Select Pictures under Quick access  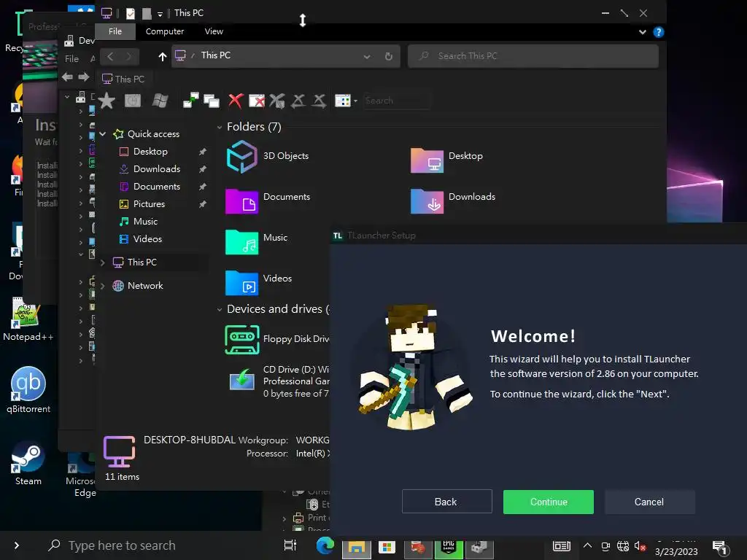click(x=149, y=204)
